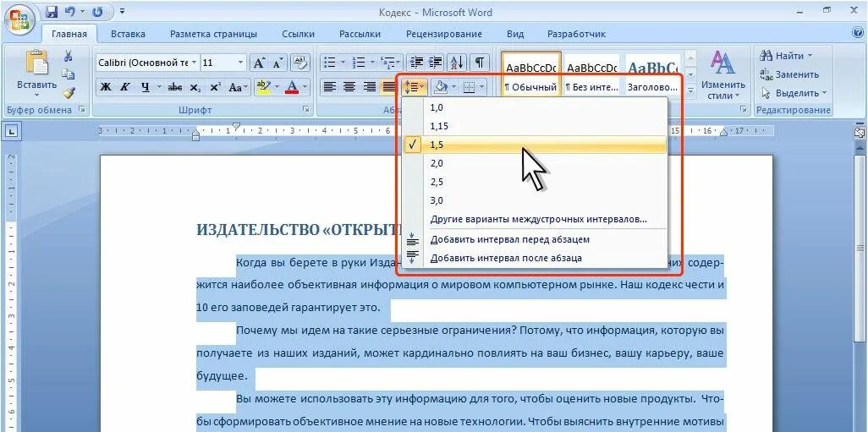This screenshot has width=868, height=432.
Task: Expand the borders dropdown
Action: [481, 87]
